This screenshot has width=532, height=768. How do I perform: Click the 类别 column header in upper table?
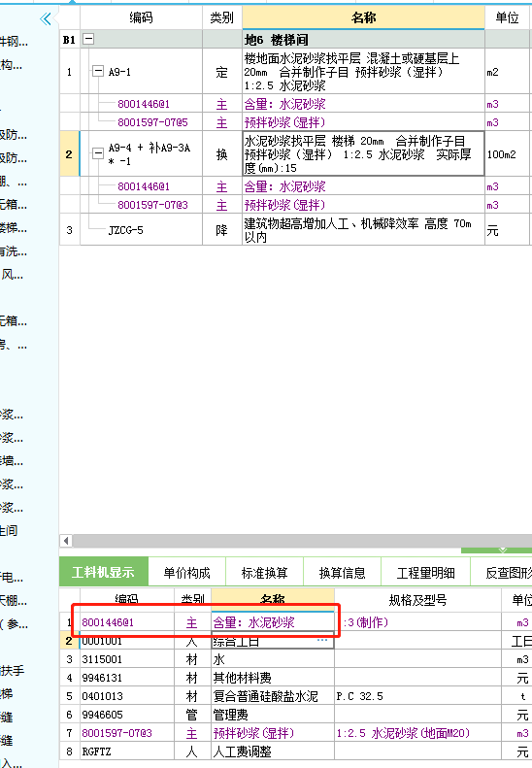coord(222,18)
